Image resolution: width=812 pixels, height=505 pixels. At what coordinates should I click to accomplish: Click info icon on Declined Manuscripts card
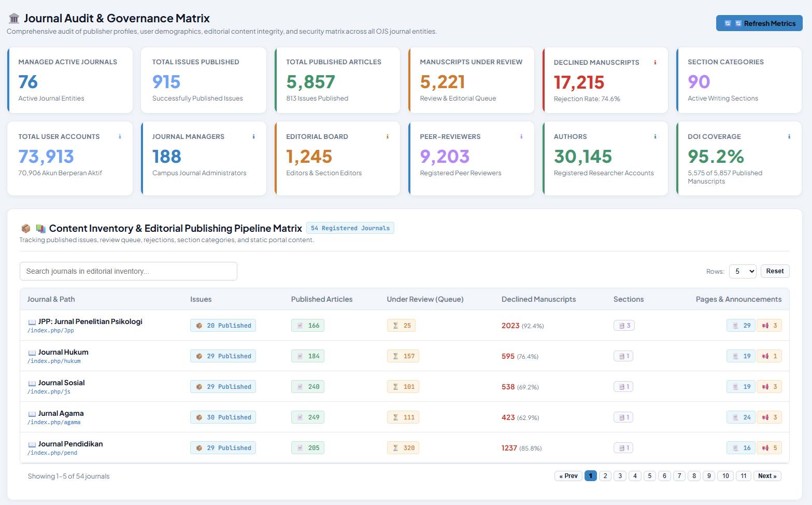(655, 62)
